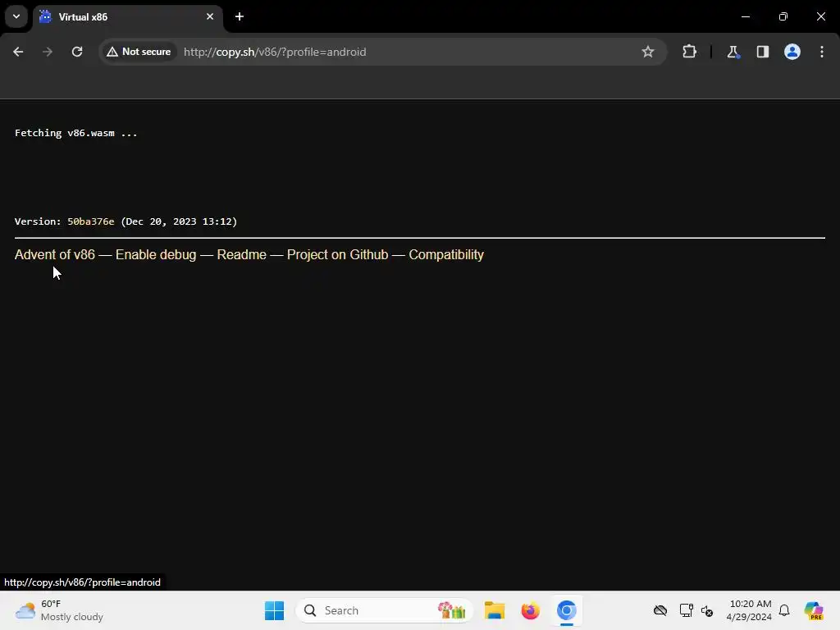Open File Explorer from taskbar
This screenshot has width=840, height=630.
tap(495, 610)
